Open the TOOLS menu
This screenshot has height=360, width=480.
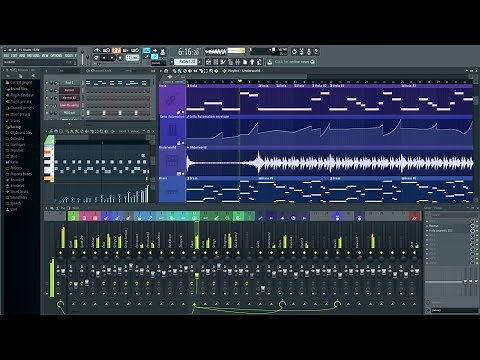click(69, 56)
